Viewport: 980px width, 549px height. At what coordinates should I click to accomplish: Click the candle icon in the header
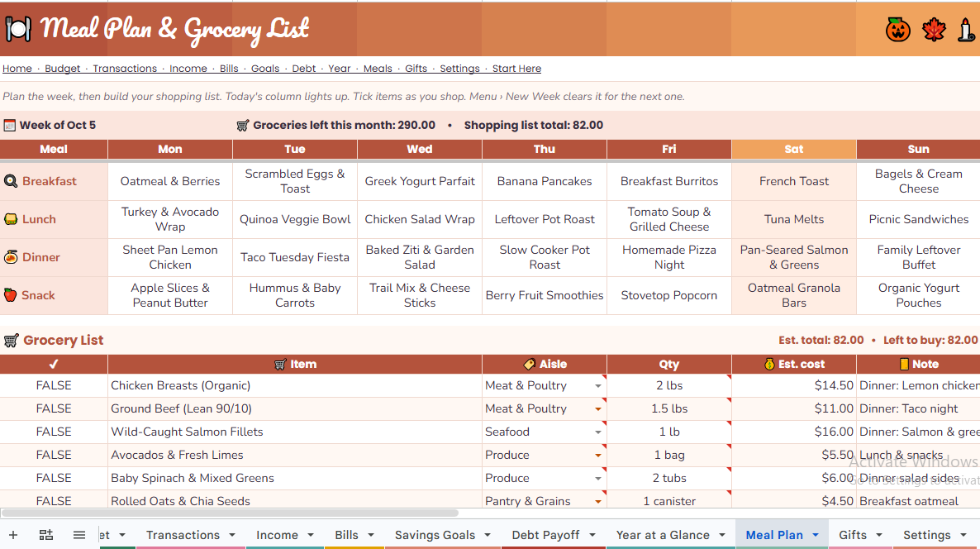(x=966, y=30)
